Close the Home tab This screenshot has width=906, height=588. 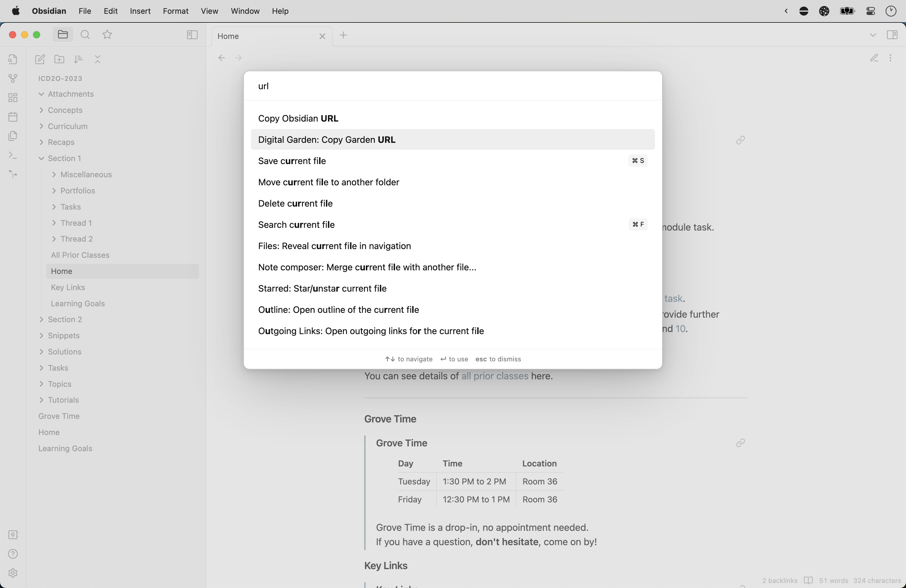click(322, 36)
